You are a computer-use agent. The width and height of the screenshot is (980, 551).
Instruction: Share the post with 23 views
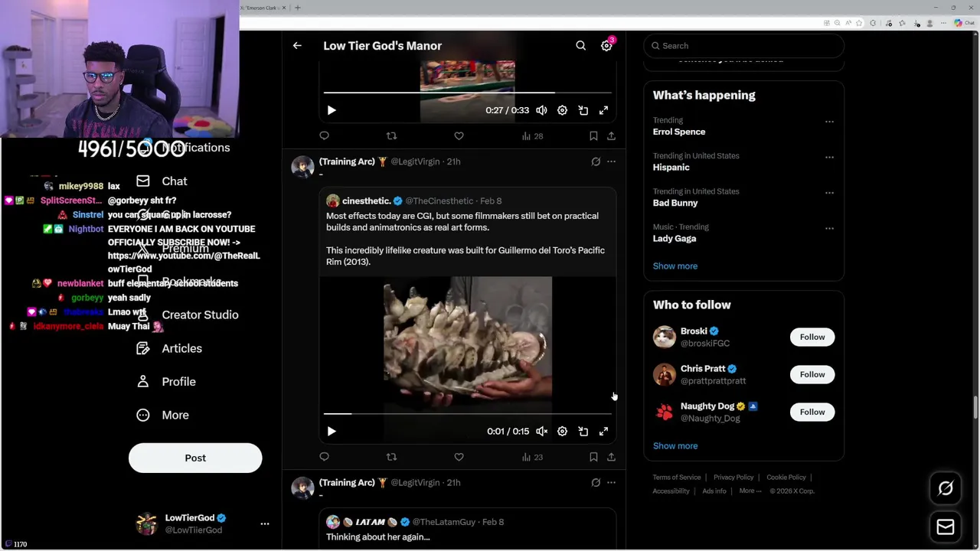pos(611,457)
